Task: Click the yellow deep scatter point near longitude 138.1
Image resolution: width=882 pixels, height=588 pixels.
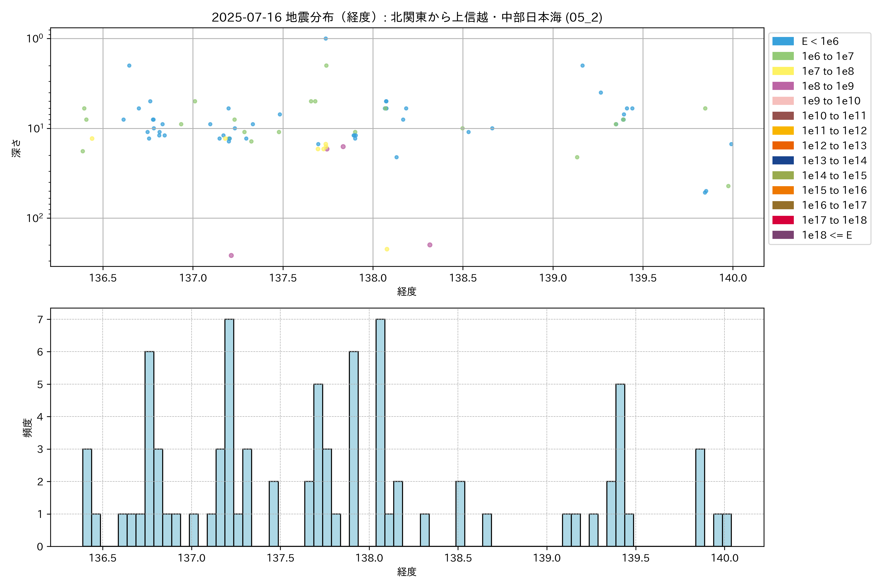Action: click(x=387, y=249)
